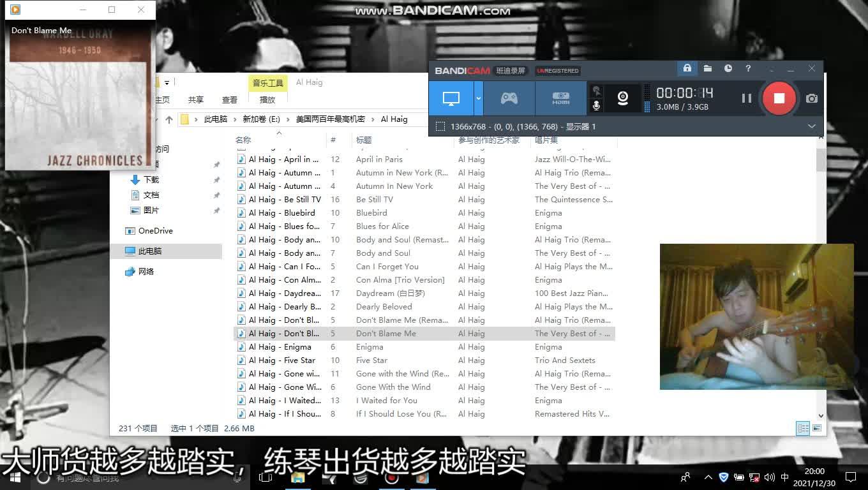Click the music file icon for Can I Forget You
This screenshot has width=868, height=490.
pos(241,267)
